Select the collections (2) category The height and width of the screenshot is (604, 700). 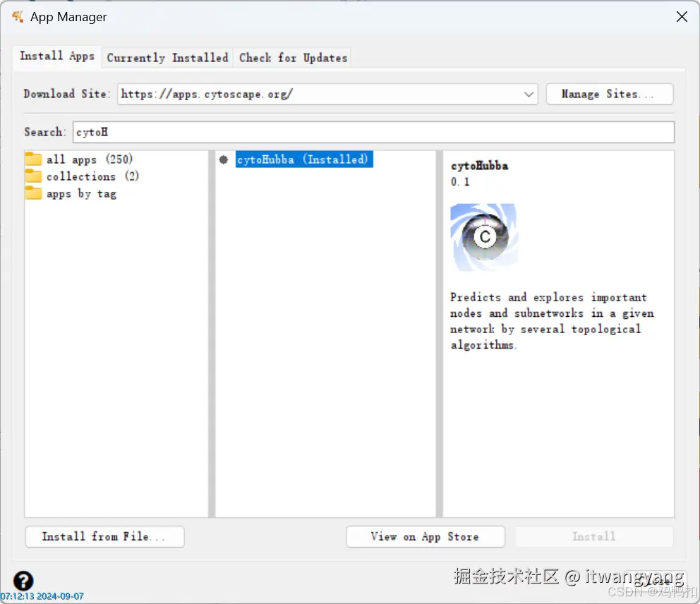coord(92,176)
